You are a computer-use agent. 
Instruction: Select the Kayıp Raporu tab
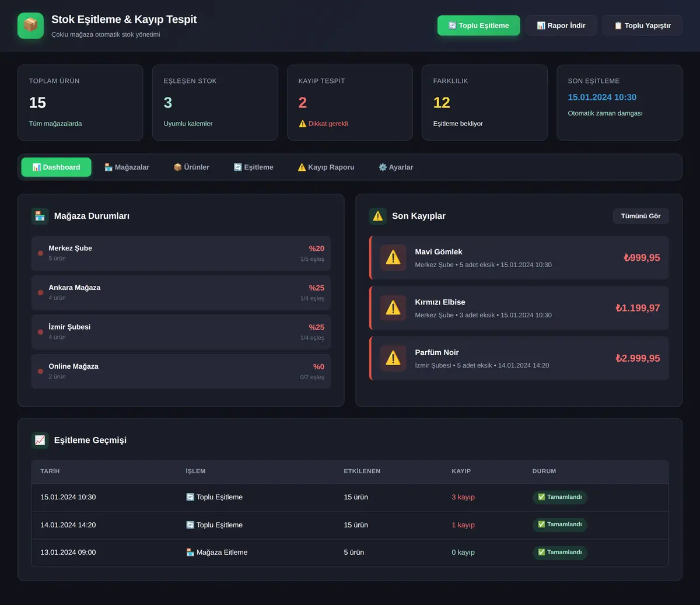(x=326, y=167)
